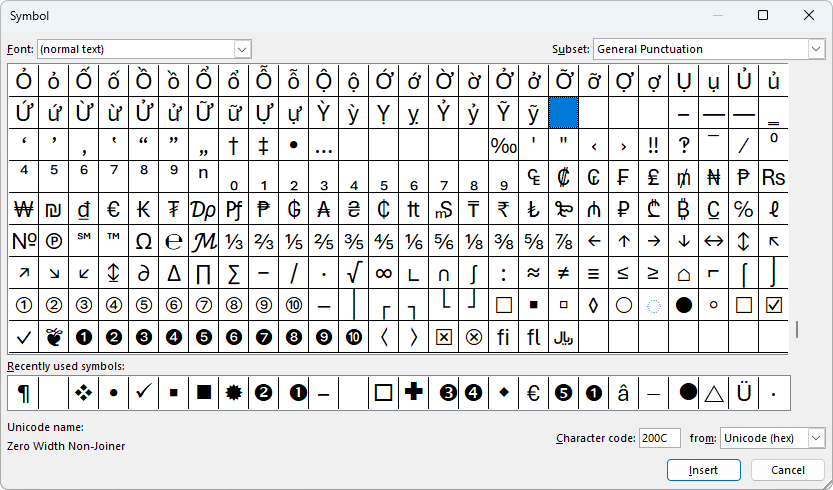The height and width of the screenshot is (490, 833).
Task: Click the symbol grid scrollbar thumb
Action: [797, 329]
